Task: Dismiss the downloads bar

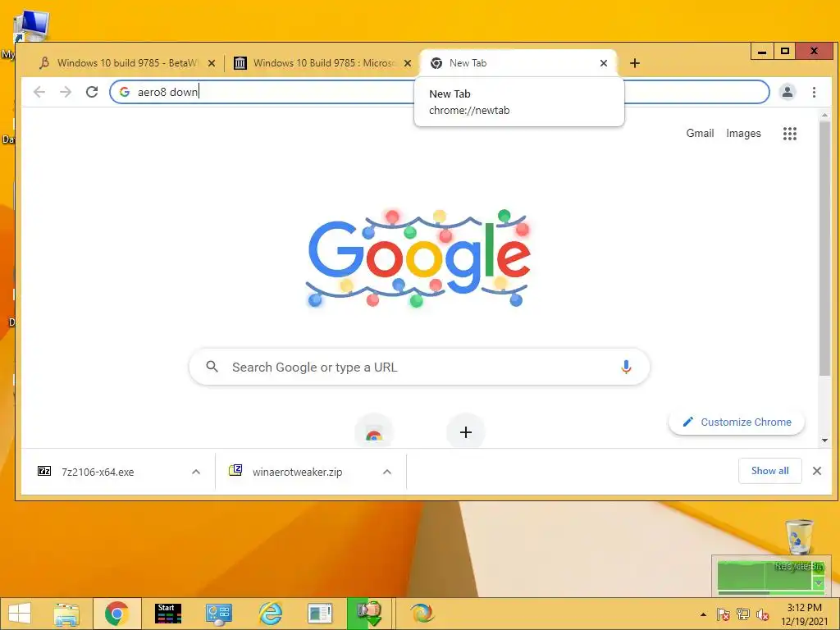Action: click(x=816, y=471)
